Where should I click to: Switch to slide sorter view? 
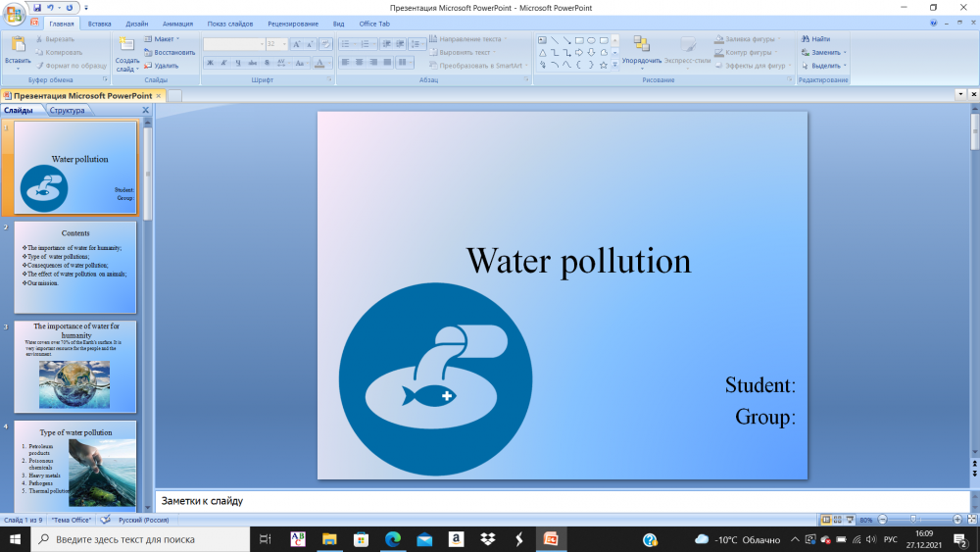(838, 520)
